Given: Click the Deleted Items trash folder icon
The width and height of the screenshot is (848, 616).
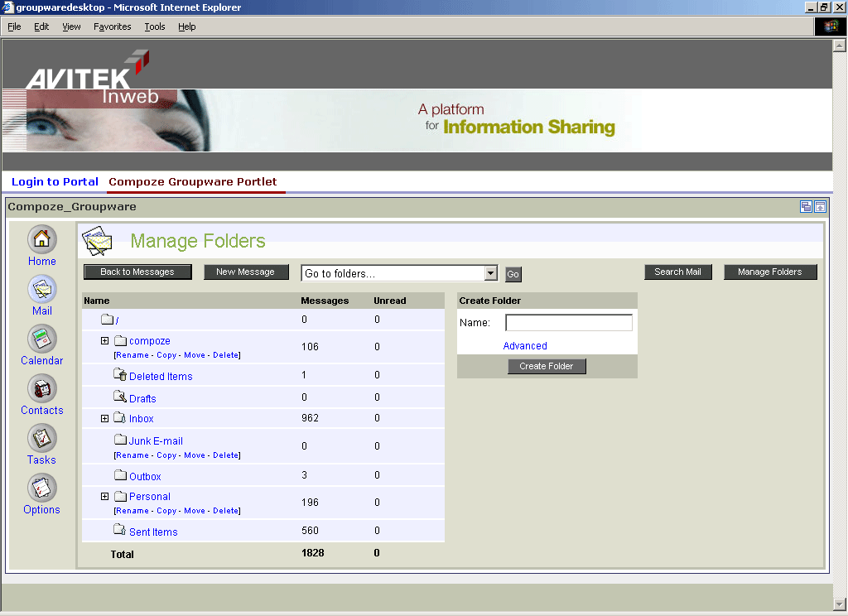Looking at the screenshot, I should [120, 374].
